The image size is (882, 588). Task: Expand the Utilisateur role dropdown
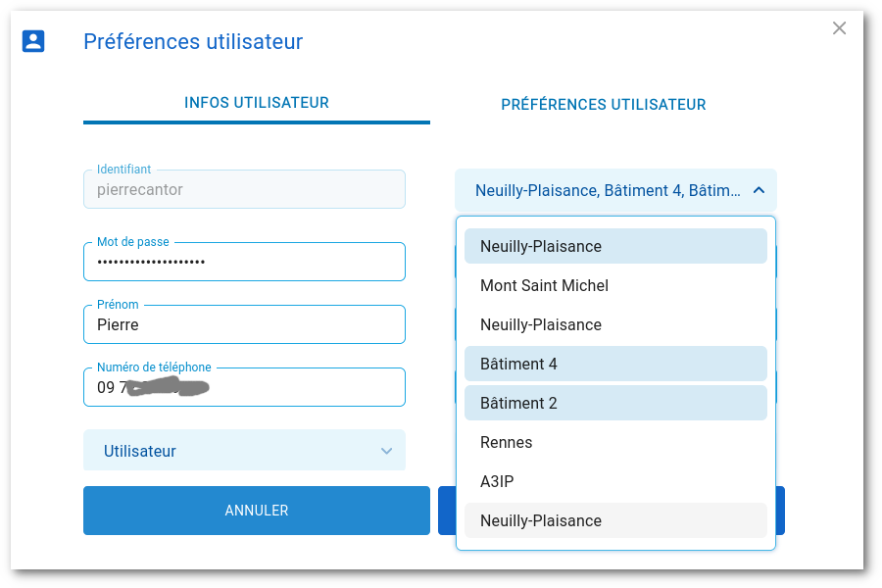(x=244, y=451)
